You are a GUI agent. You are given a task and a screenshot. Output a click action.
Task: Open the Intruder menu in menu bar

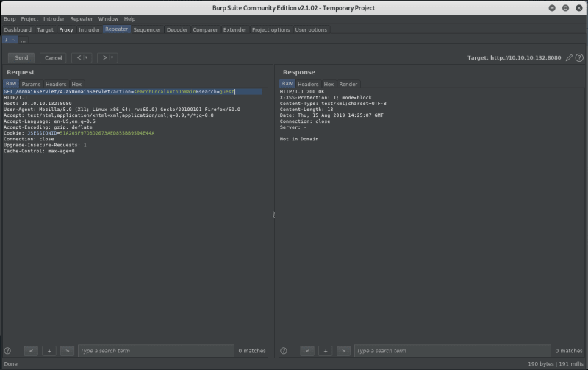(54, 19)
